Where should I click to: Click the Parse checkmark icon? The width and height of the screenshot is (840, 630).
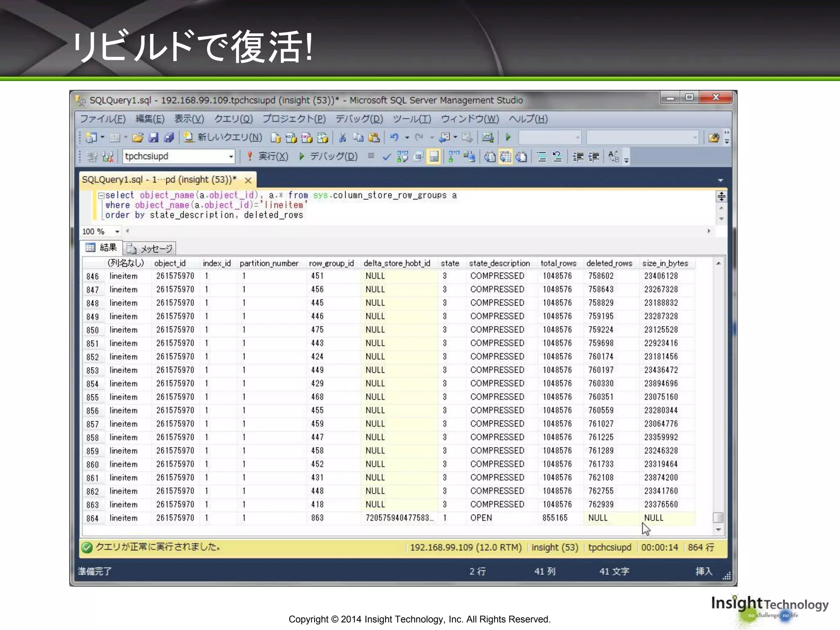coord(386,157)
